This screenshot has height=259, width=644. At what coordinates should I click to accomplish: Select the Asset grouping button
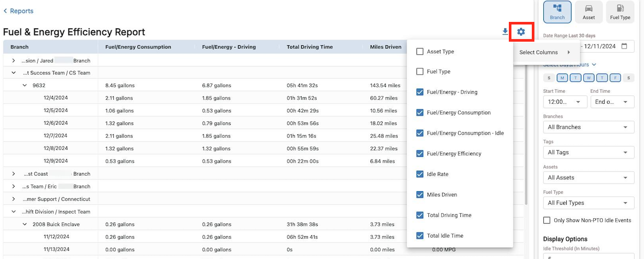(x=589, y=12)
